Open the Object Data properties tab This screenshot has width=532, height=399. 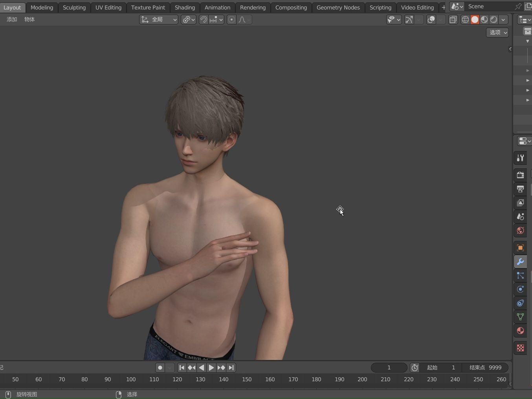point(520,317)
